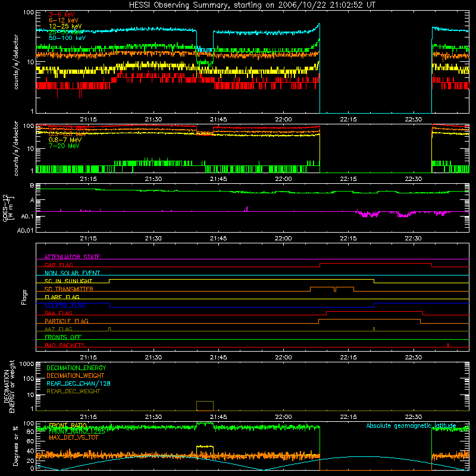The image size is (476, 476).
Task: Click the olive REAR_DEC_WEIGHT box near 21:42
Action: [205, 406]
